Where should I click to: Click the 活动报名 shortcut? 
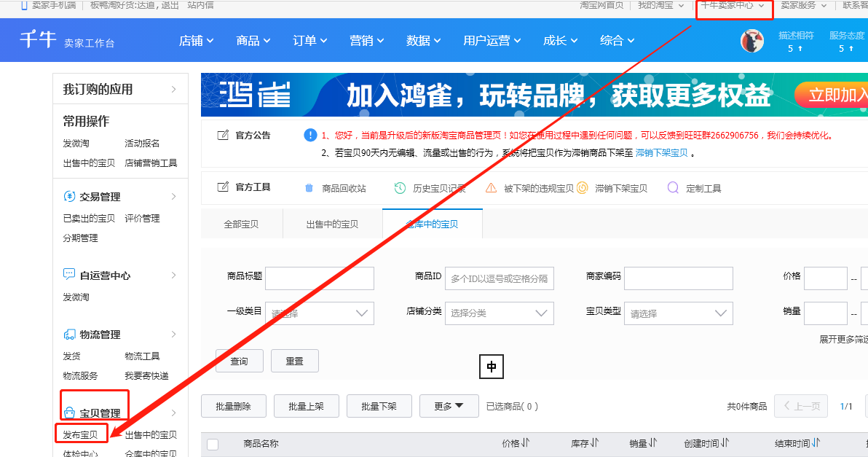click(142, 143)
